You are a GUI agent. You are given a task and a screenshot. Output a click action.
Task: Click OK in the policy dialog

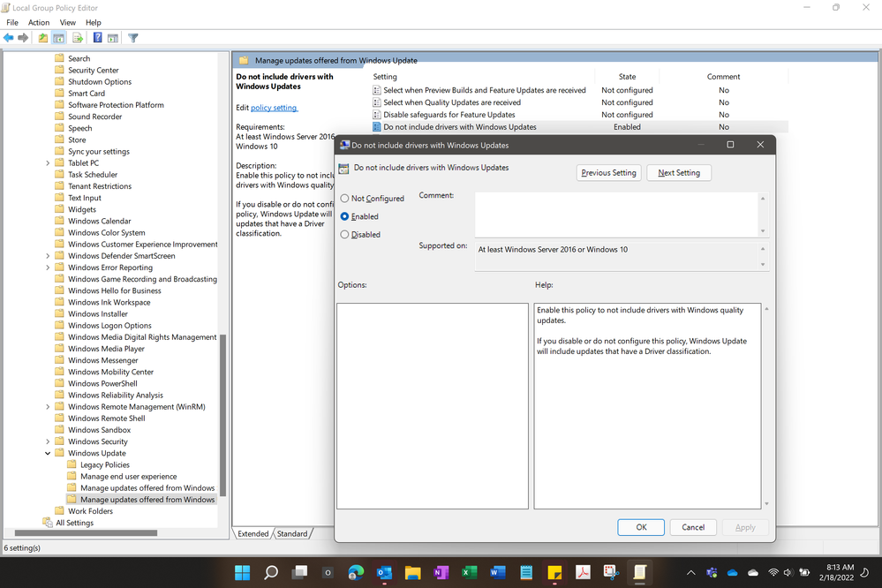641,527
